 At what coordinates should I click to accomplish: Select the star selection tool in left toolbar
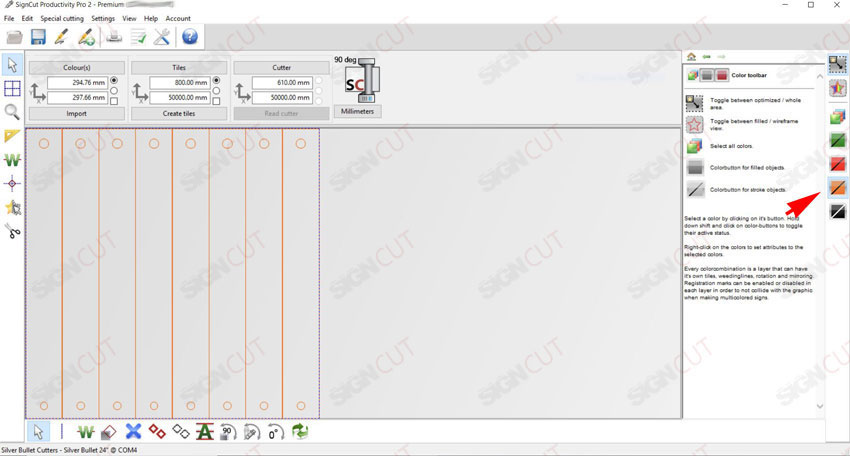12,207
